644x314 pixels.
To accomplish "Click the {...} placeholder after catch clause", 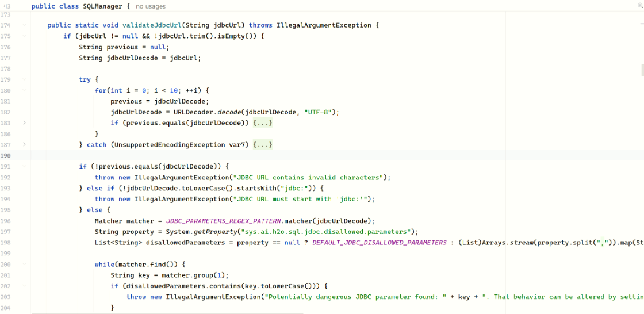I will pyautogui.click(x=262, y=145).
